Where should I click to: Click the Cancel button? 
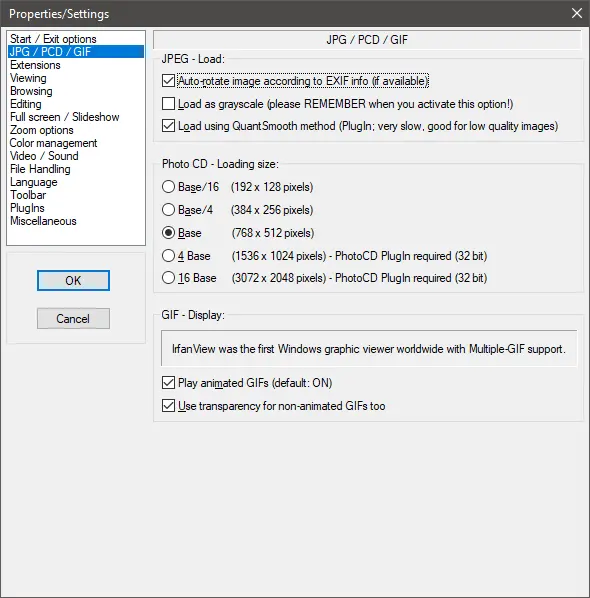click(x=73, y=318)
